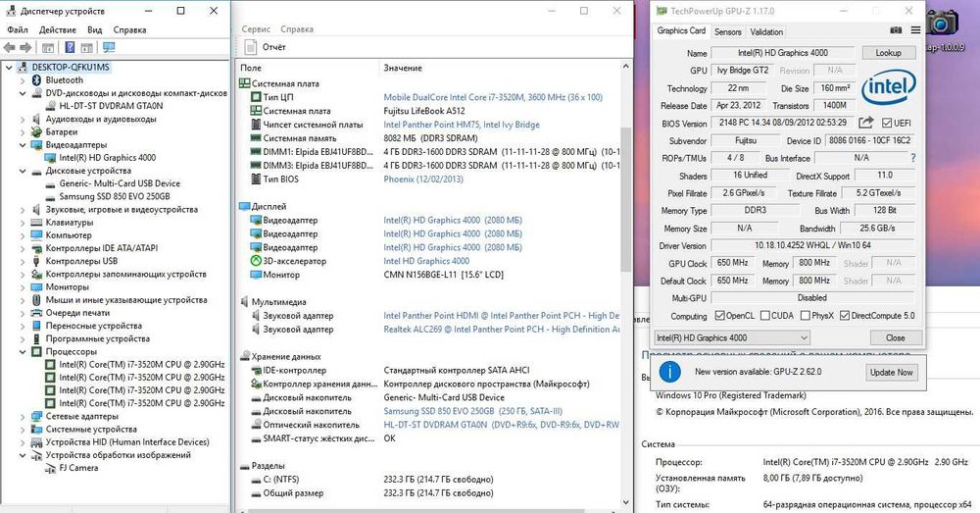
Task: Click the Системная плата section icon
Action: point(244,83)
